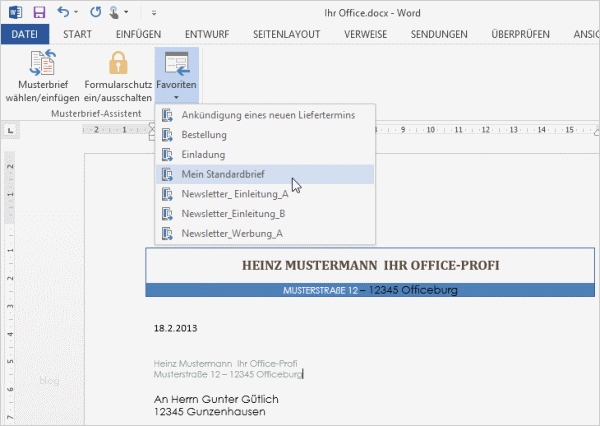The width and height of the screenshot is (600, 426).
Task: Switch to the ENTWURF ribbon tab
Action: 207,34
